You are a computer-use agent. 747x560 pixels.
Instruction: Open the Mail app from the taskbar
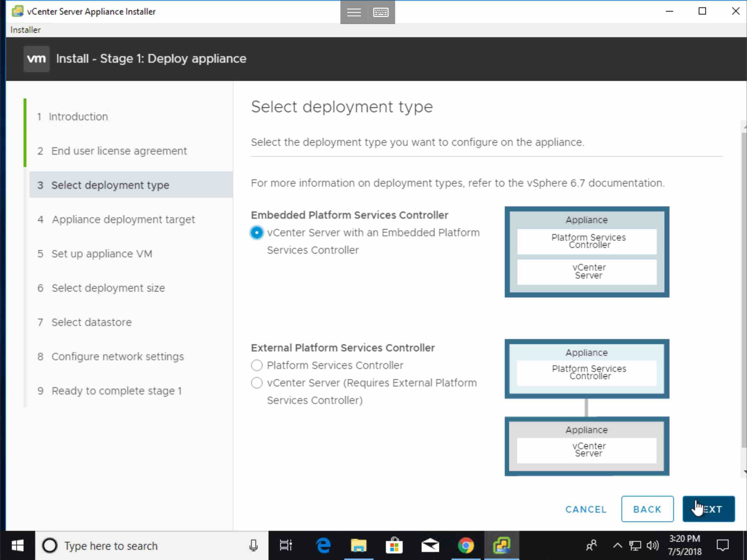pyautogui.click(x=430, y=546)
